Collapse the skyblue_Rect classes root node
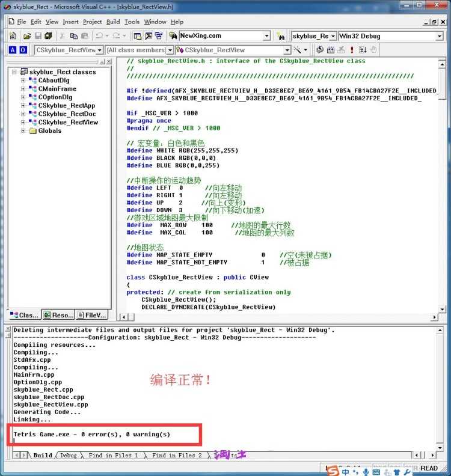The image size is (451, 476). [14, 72]
